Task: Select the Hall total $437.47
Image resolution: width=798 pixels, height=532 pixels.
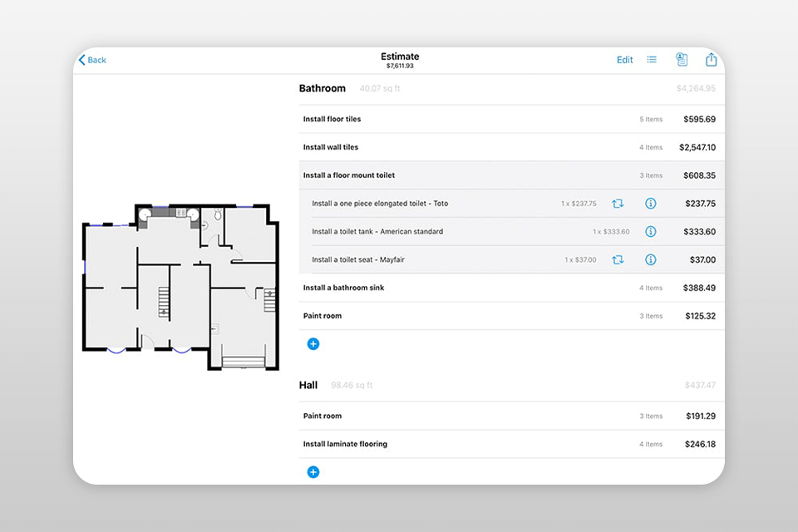Action: click(700, 386)
